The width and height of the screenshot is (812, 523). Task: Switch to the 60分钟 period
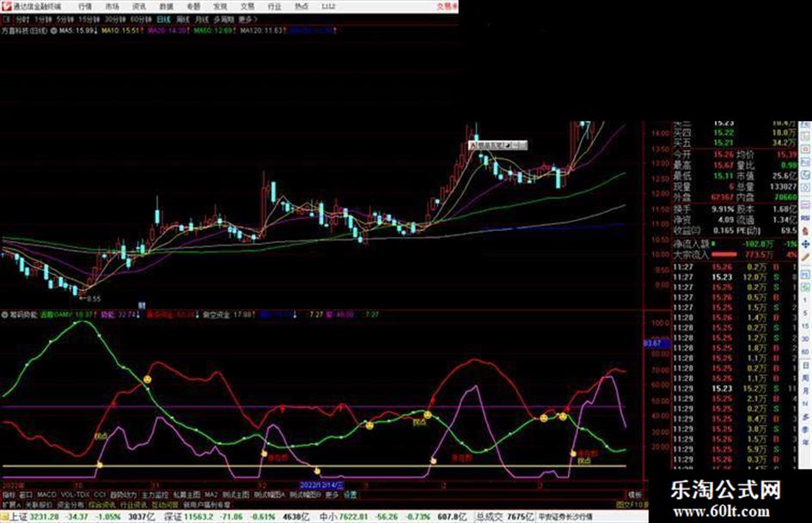(x=140, y=19)
